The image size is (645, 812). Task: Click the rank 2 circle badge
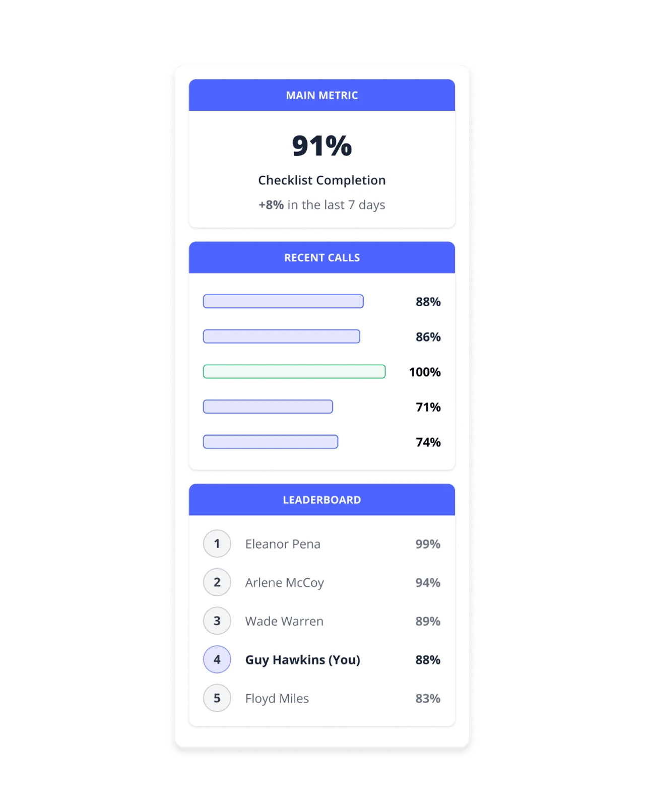pyautogui.click(x=217, y=582)
